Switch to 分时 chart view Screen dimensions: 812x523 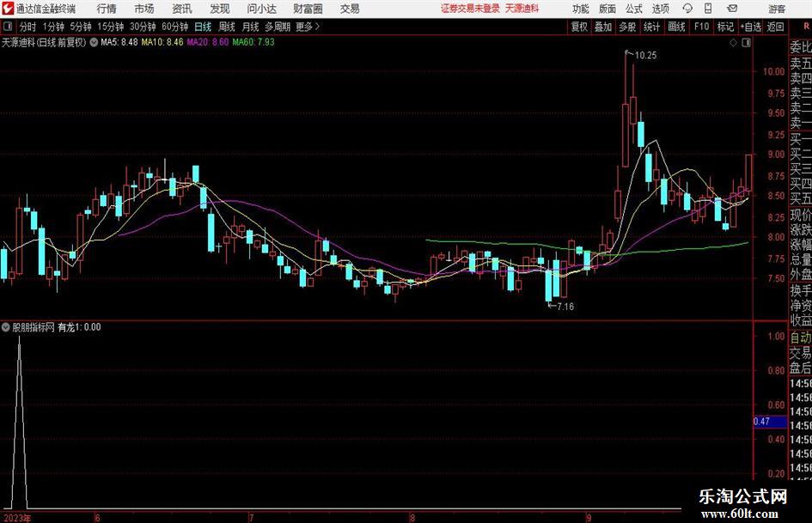coord(27,27)
